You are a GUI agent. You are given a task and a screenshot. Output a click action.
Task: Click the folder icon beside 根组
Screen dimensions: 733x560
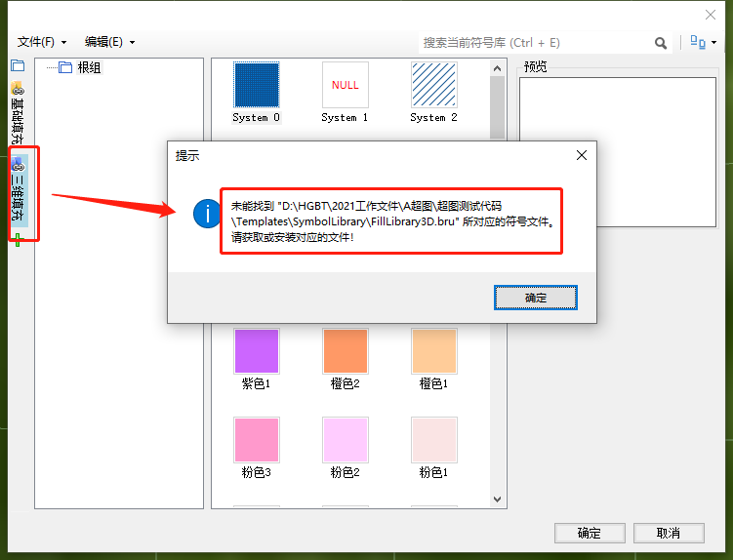pyautogui.click(x=65, y=67)
